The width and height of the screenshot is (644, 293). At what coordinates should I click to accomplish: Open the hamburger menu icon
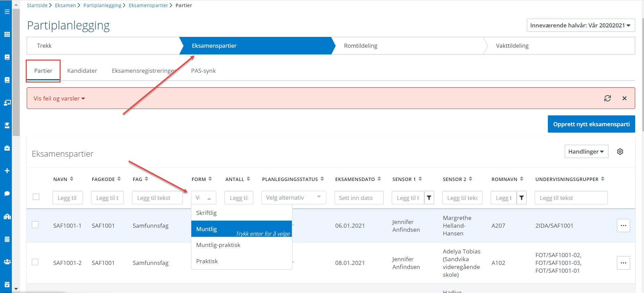pos(7,12)
